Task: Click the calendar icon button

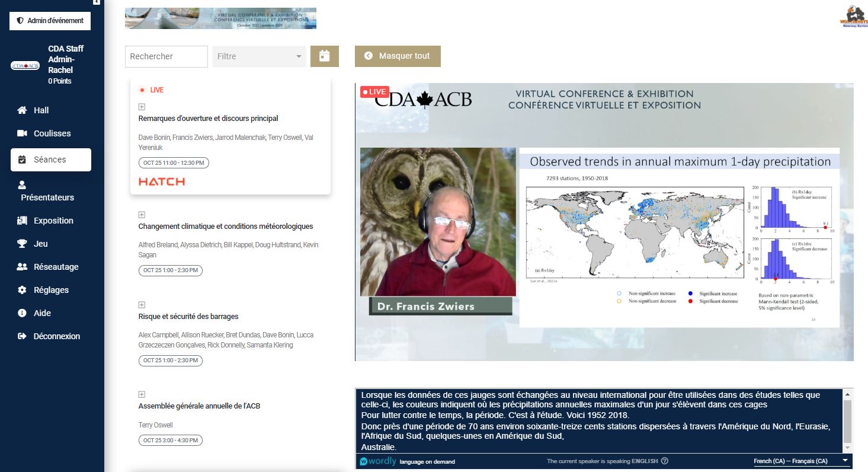Action: tap(324, 56)
